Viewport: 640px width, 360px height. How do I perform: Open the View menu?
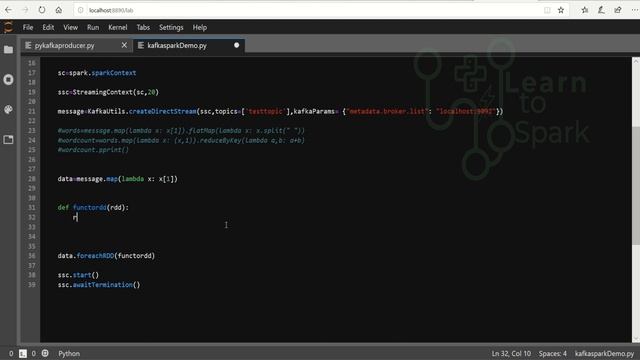70,27
